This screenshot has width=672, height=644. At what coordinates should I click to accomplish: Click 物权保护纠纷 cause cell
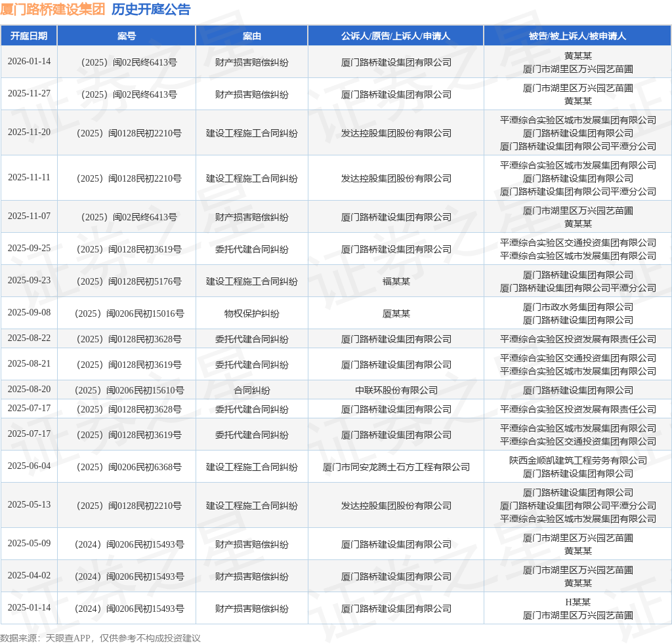coord(251,313)
